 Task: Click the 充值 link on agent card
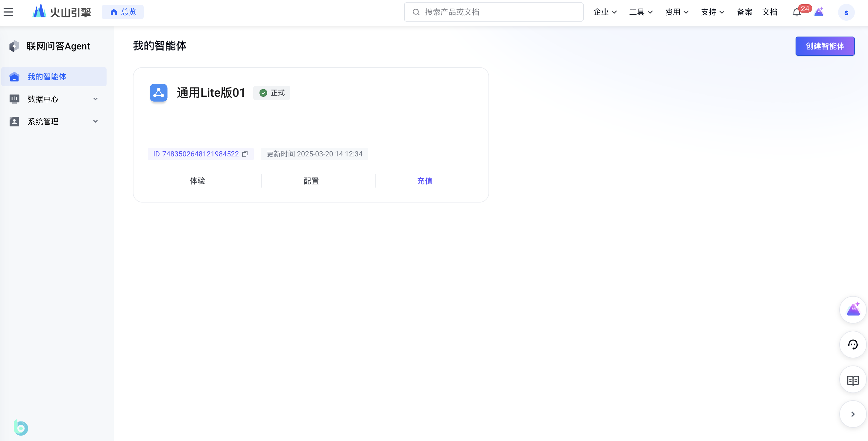tap(424, 181)
